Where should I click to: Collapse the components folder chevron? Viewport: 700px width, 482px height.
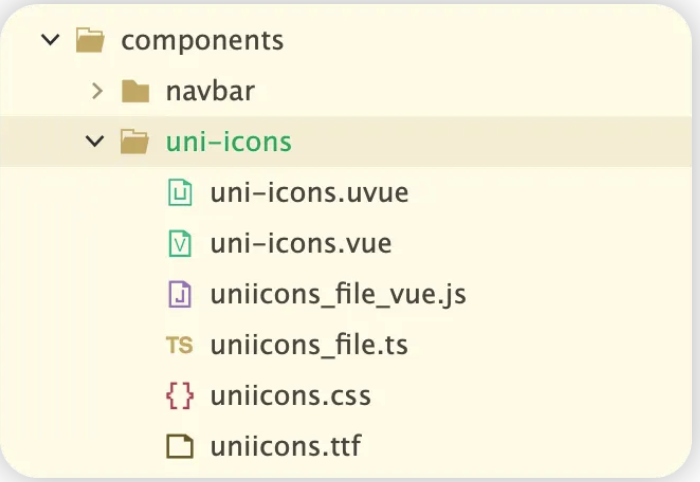(50, 40)
